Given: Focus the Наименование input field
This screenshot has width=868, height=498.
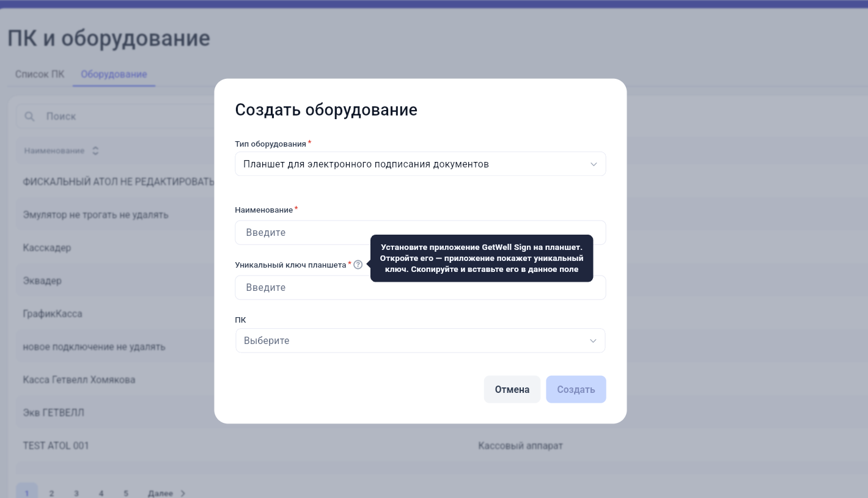Looking at the screenshot, I should (421, 232).
